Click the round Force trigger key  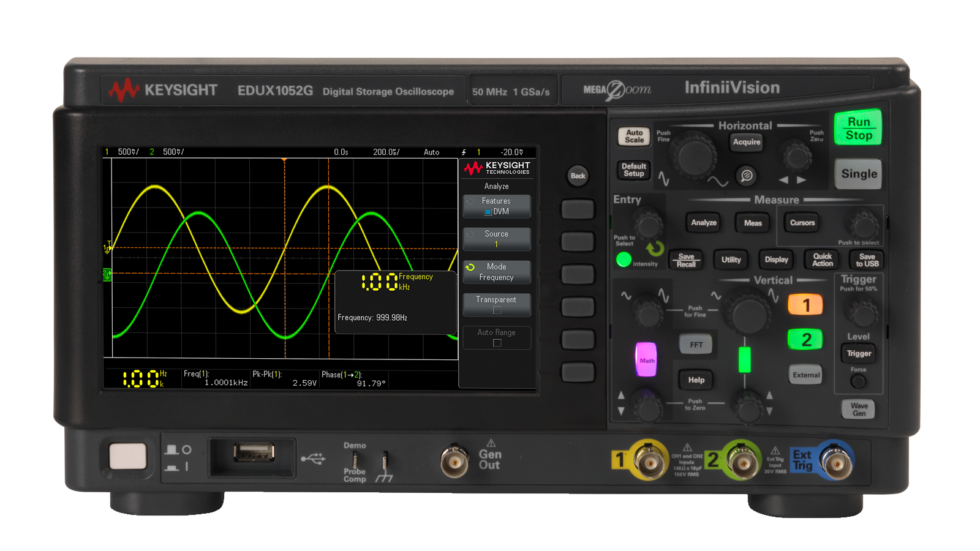point(858,381)
